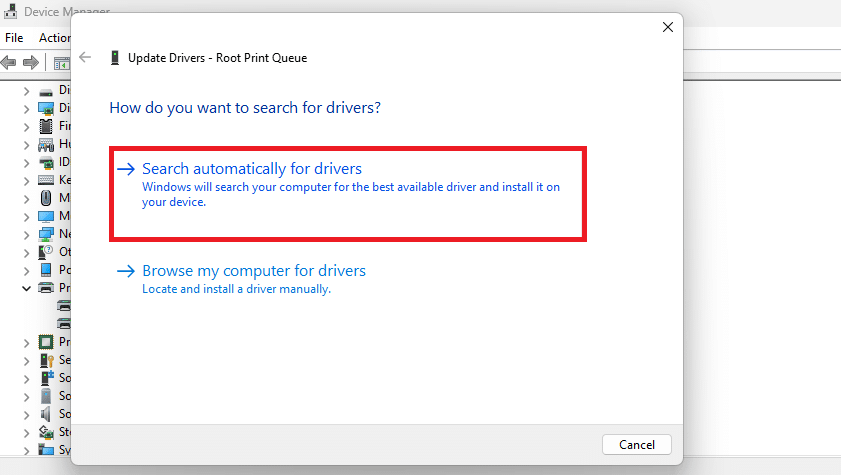Choose Browse my computer for drivers
The image size is (841, 475).
pyautogui.click(x=240, y=279)
